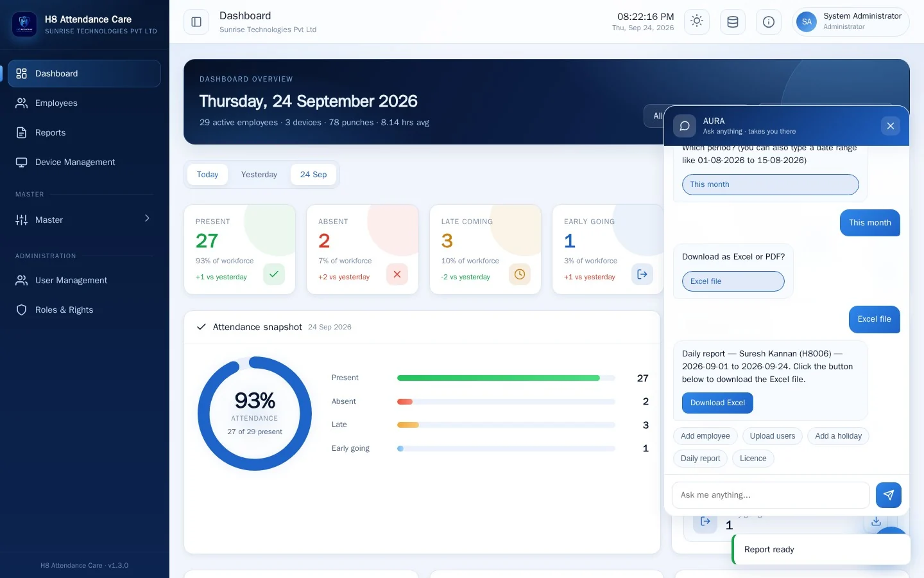Focus the Ask me anything input
The width and height of the screenshot is (924, 578).
(x=771, y=495)
